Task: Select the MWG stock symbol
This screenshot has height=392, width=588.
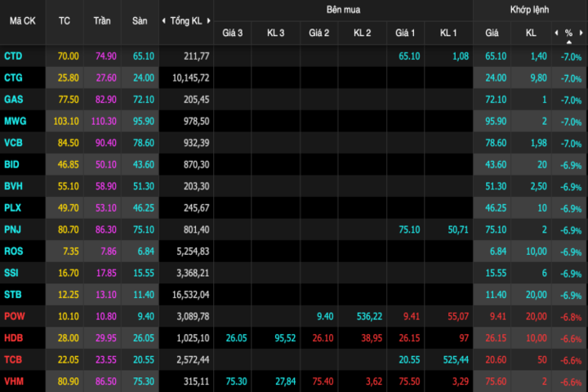Action: tap(16, 121)
